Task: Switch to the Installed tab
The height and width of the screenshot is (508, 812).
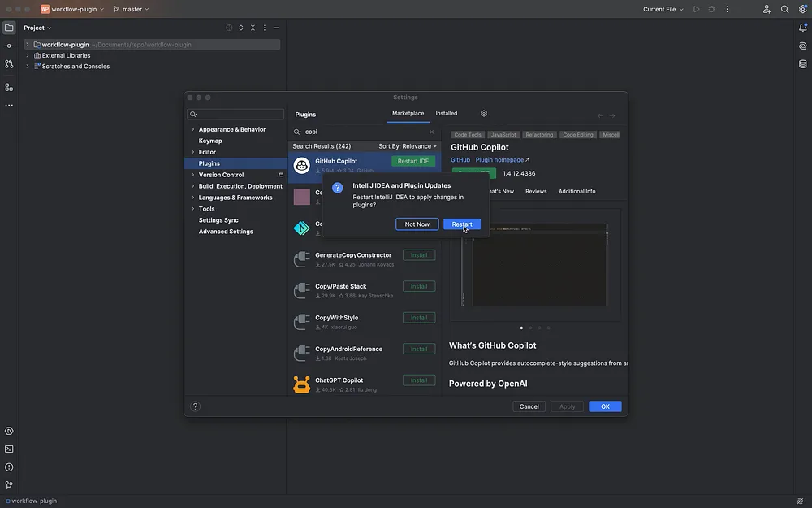Action: pyautogui.click(x=447, y=114)
